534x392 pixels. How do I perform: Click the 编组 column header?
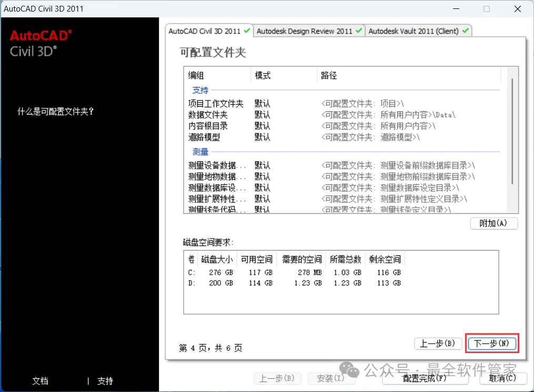(218, 75)
